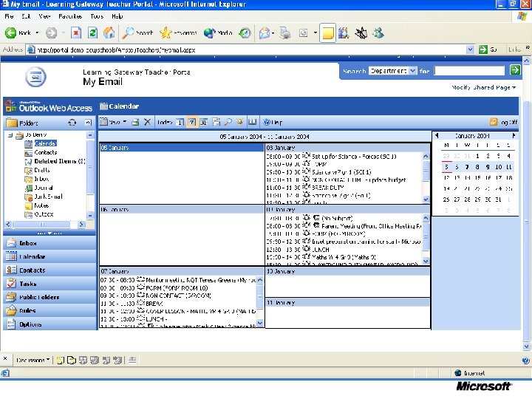The image size is (532, 399).
Task: Open the Back button history dropdown arrow
Action: [37, 33]
